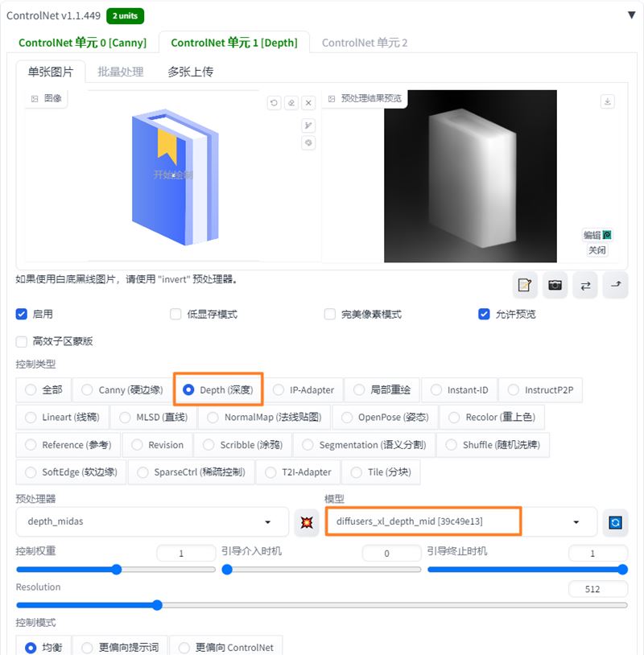The width and height of the screenshot is (644, 655).
Task: Open the brush color palette icon
Action: [x=308, y=143]
